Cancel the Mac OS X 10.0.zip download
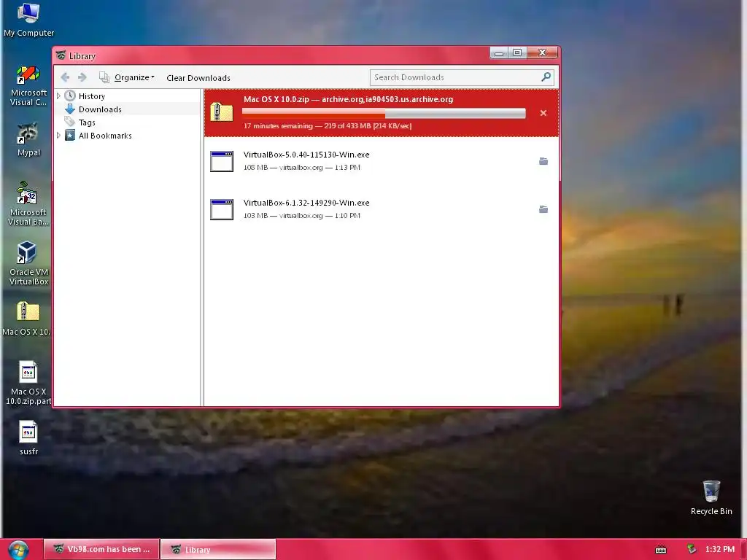The image size is (747, 560). [543, 113]
